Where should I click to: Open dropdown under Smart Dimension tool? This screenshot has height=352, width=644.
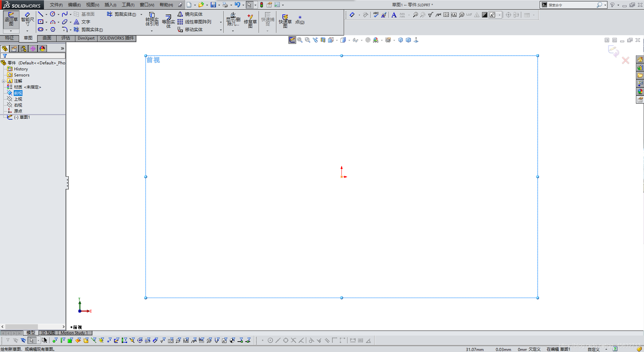click(28, 31)
